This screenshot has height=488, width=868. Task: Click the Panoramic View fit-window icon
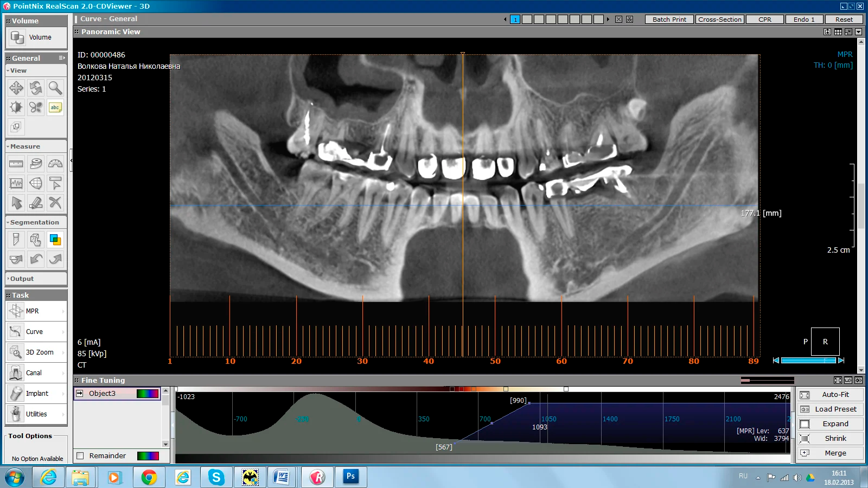click(x=827, y=32)
